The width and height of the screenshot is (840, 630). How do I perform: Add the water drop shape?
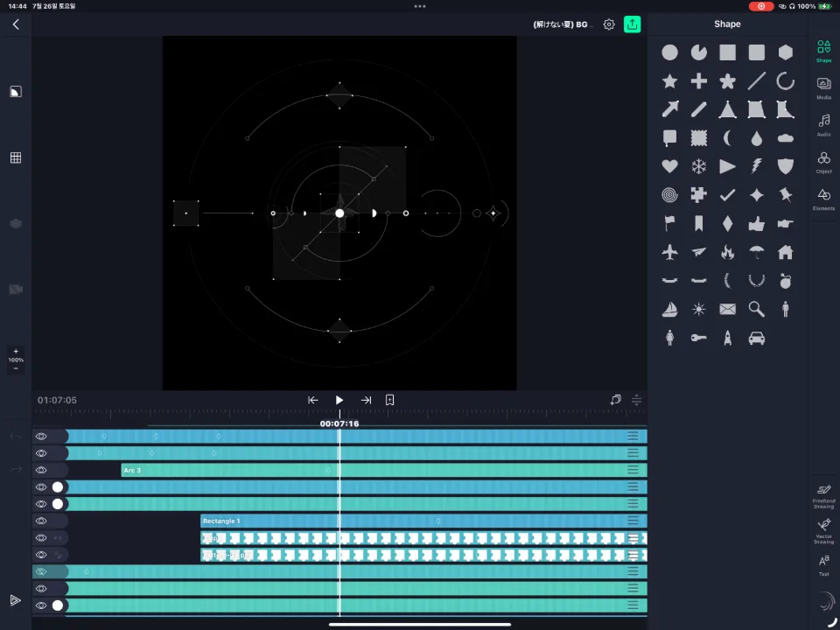pos(756,138)
